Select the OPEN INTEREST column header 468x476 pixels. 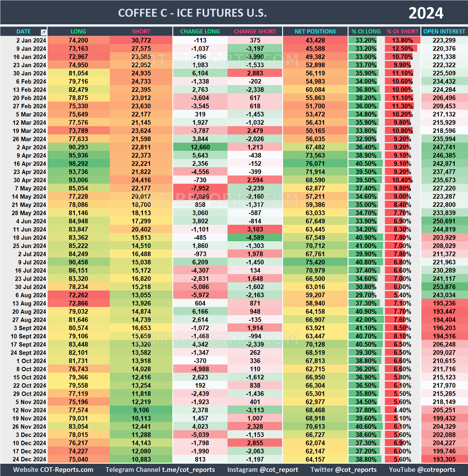(x=444, y=31)
